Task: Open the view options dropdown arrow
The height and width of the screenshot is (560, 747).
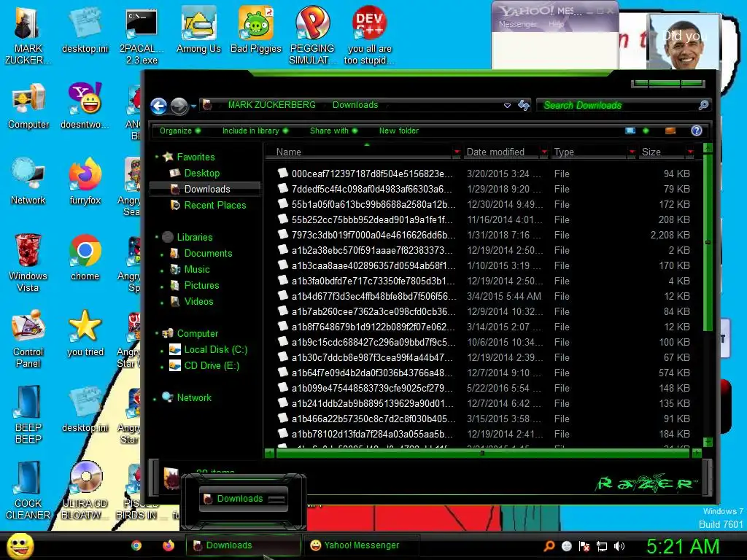Action: pos(646,131)
